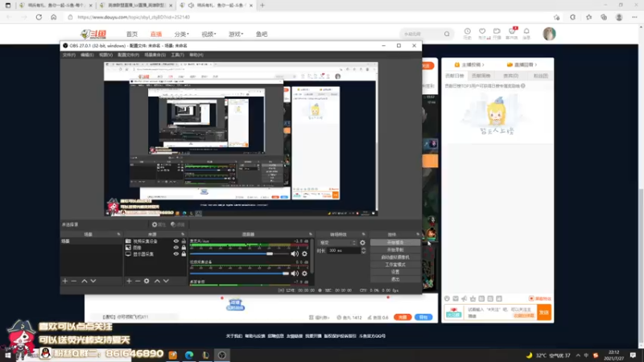The height and width of the screenshot is (362, 644).
Task: Open source Properties button above panels
Action: click(159, 224)
